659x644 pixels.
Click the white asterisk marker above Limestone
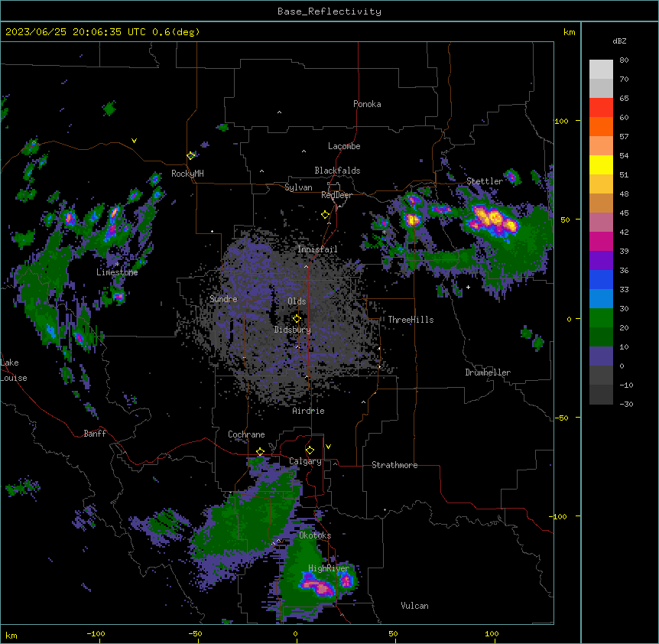117,265
